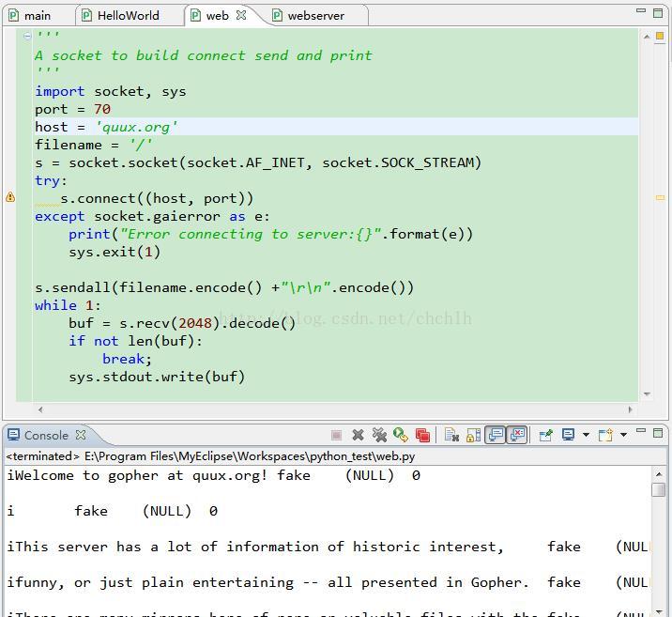The height and width of the screenshot is (617, 672).
Task: Click the 'except socket.gaierror as e:' line
Action: pos(152,216)
